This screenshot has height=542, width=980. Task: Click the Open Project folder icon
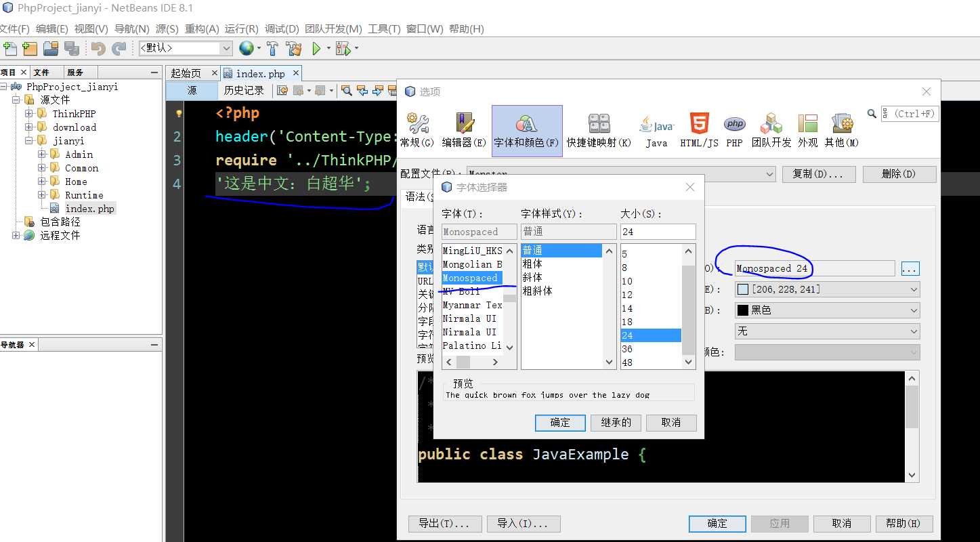(51, 48)
